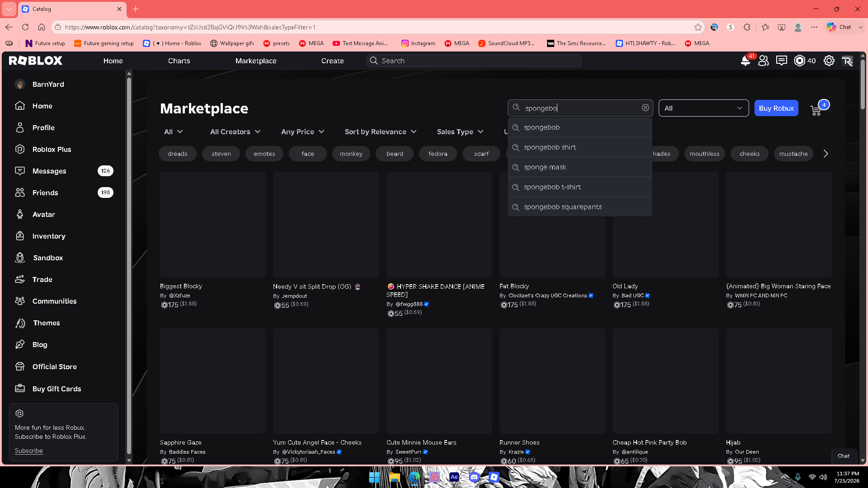Open After Effects from the taskbar
868x488 pixels.
[x=454, y=477]
